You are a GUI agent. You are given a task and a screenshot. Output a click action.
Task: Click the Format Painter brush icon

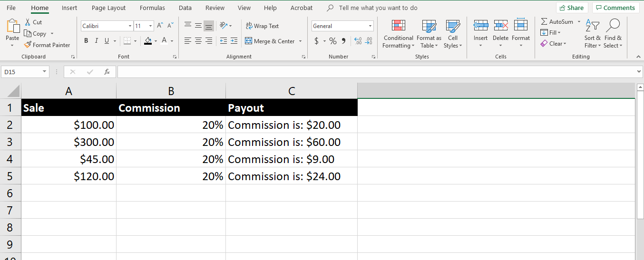pos(28,45)
